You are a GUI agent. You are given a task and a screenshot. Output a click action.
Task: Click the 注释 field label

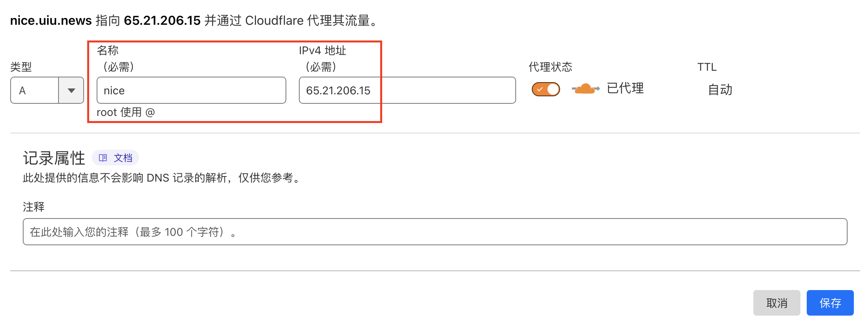pyautogui.click(x=34, y=207)
